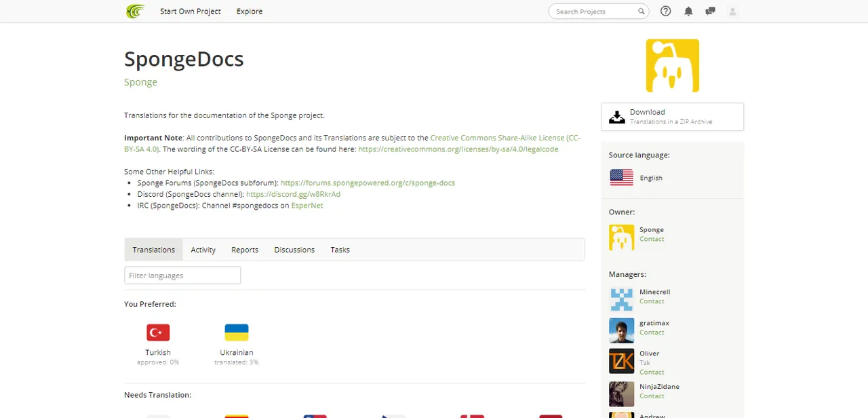Switch to the Discussions tab

click(294, 250)
